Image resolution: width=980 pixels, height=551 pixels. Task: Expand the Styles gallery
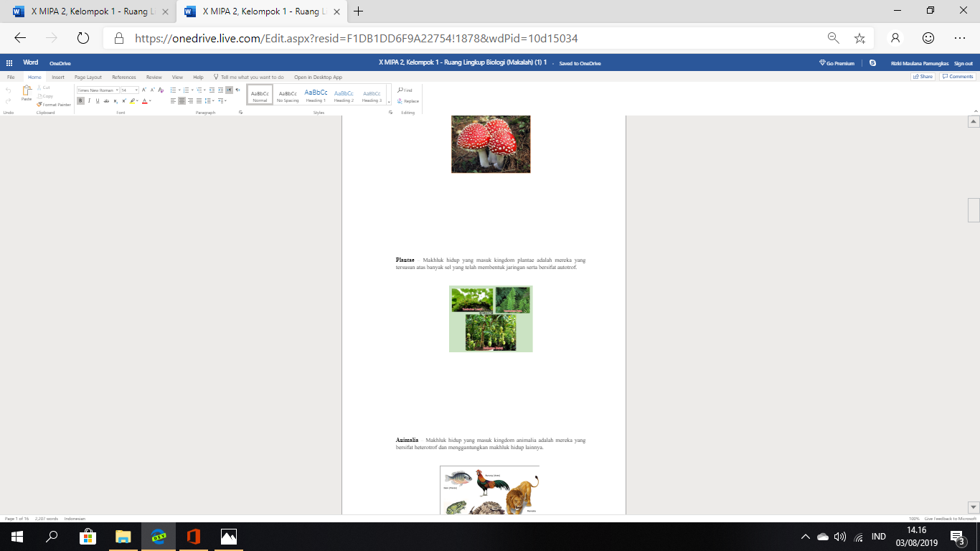tap(390, 102)
